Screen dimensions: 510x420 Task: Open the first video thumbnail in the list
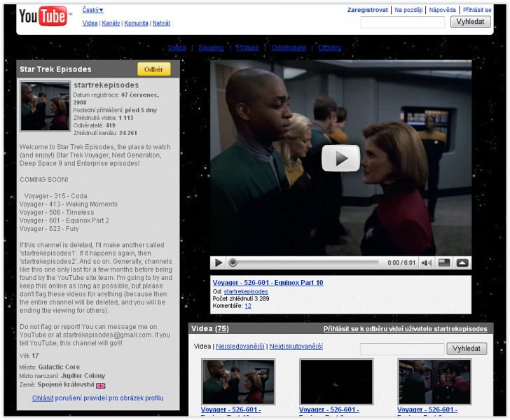[238, 381]
